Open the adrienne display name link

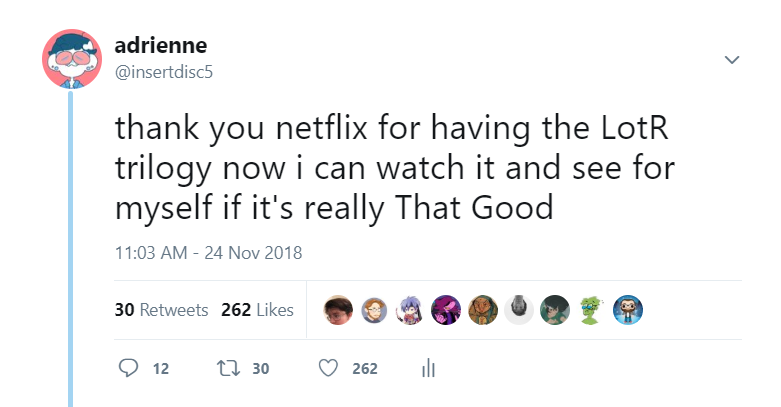tap(161, 46)
